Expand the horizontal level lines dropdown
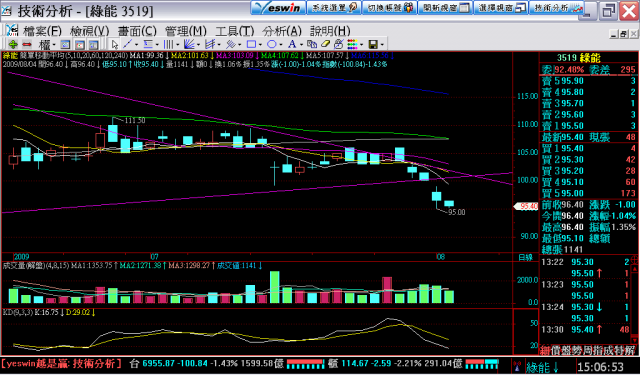Screen dimensions: 640x375 point(157,44)
